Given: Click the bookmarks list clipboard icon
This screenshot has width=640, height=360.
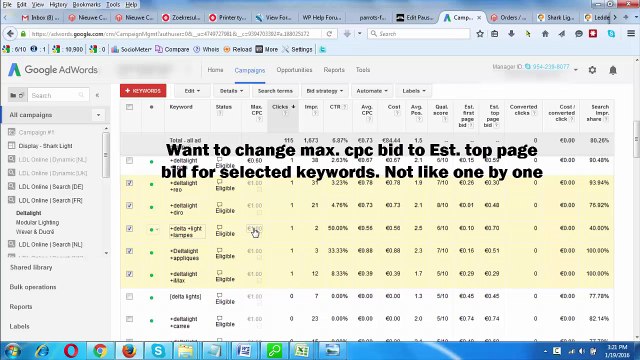Looking at the screenshot, I should coord(495,34).
